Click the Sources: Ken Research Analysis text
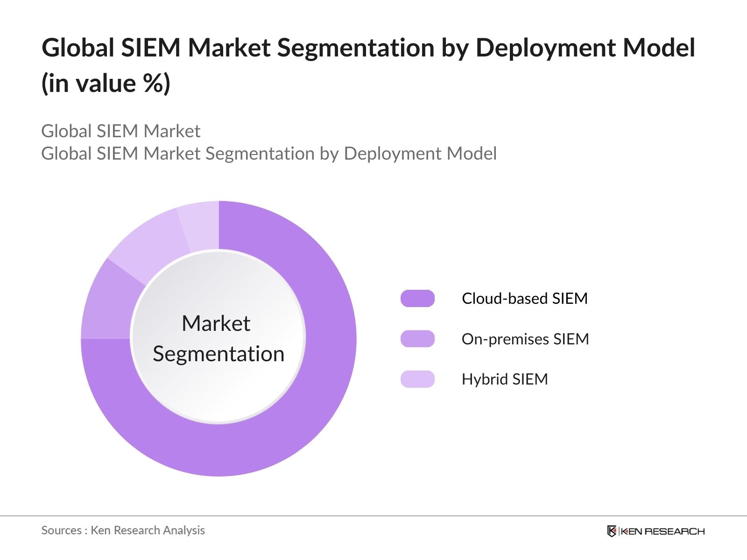 [123, 530]
